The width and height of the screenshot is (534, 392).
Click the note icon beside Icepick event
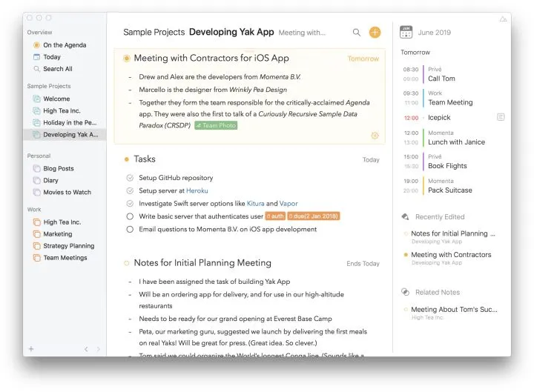point(501,117)
